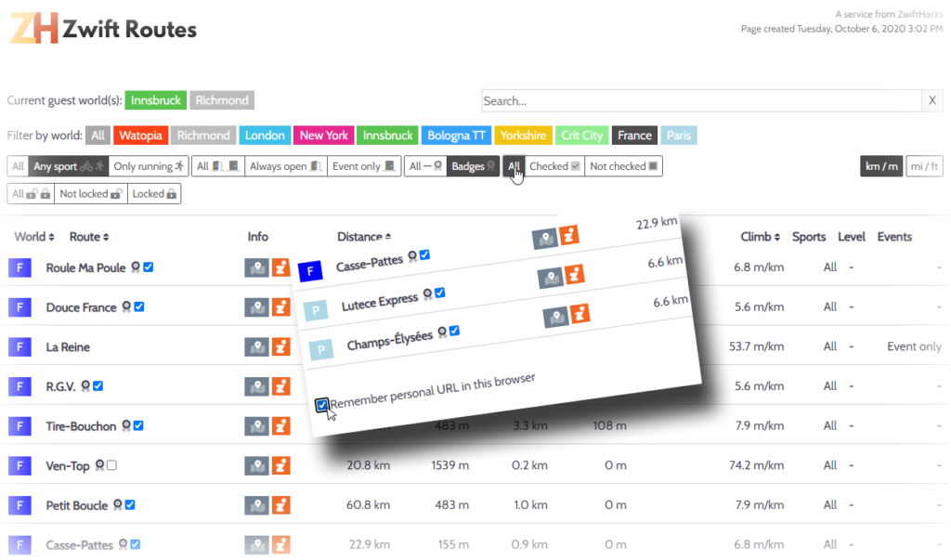
Task: Click the F world badge beside Roule Ma Poule
Action: pos(20,267)
